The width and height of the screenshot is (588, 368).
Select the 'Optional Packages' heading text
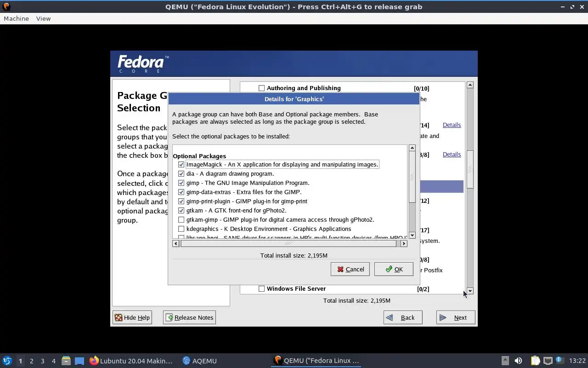199,156
